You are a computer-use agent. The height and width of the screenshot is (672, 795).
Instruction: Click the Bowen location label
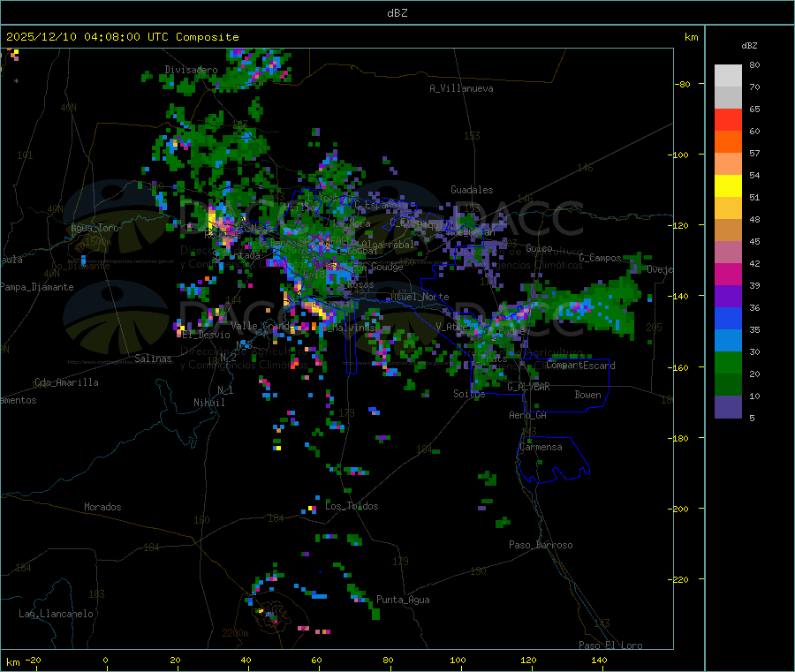coord(588,395)
